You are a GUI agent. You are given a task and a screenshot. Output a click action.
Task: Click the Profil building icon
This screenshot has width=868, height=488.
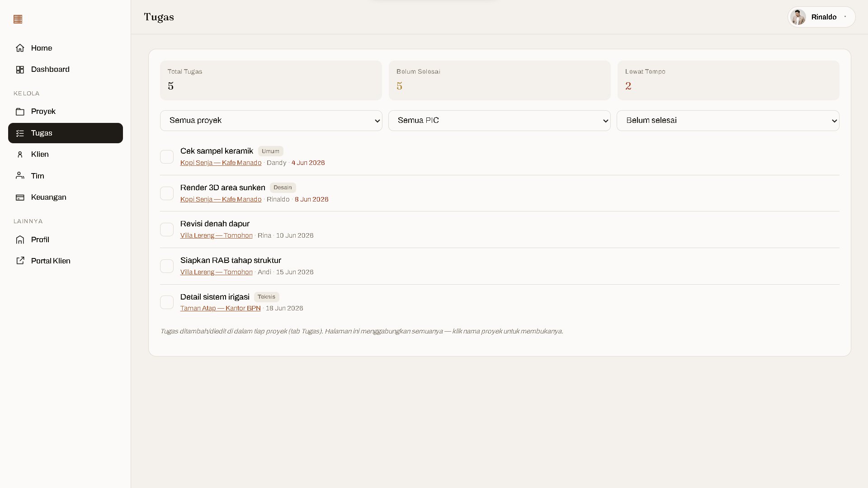[20, 240]
